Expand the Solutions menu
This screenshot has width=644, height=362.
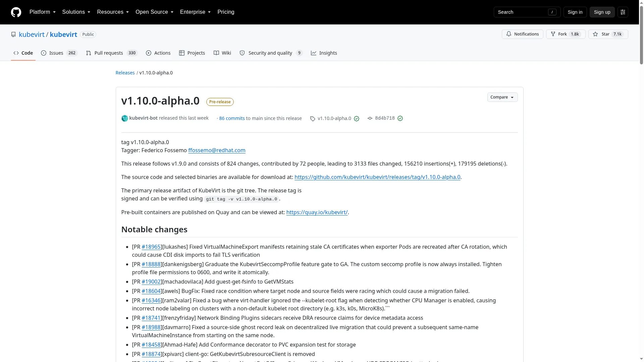[x=76, y=12]
